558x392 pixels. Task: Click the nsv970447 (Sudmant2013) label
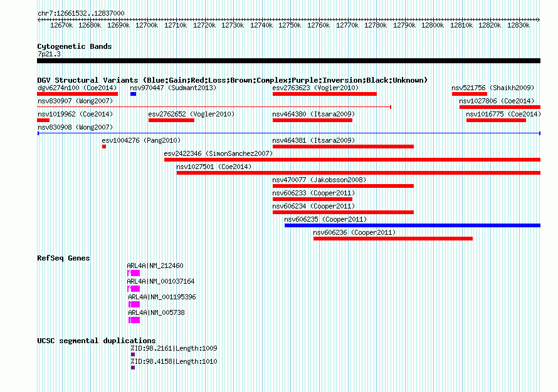(x=173, y=88)
